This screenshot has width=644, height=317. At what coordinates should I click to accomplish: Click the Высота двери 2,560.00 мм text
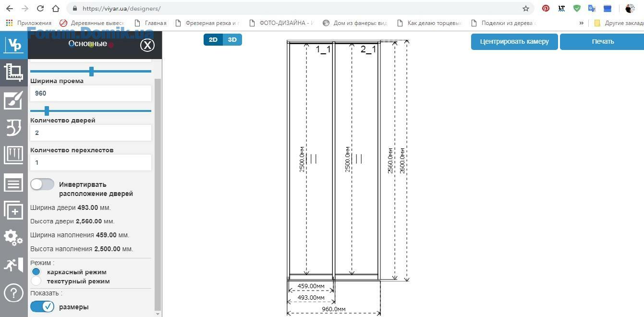click(x=73, y=221)
